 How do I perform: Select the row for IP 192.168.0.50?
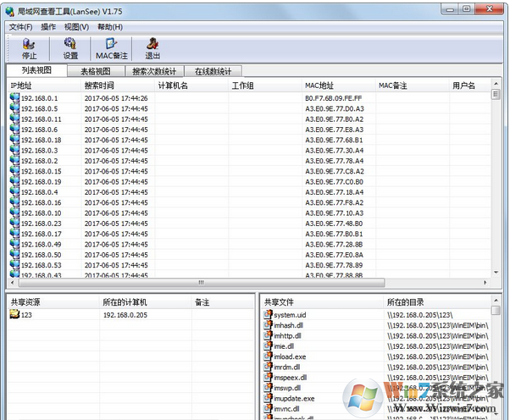coord(41,255)
